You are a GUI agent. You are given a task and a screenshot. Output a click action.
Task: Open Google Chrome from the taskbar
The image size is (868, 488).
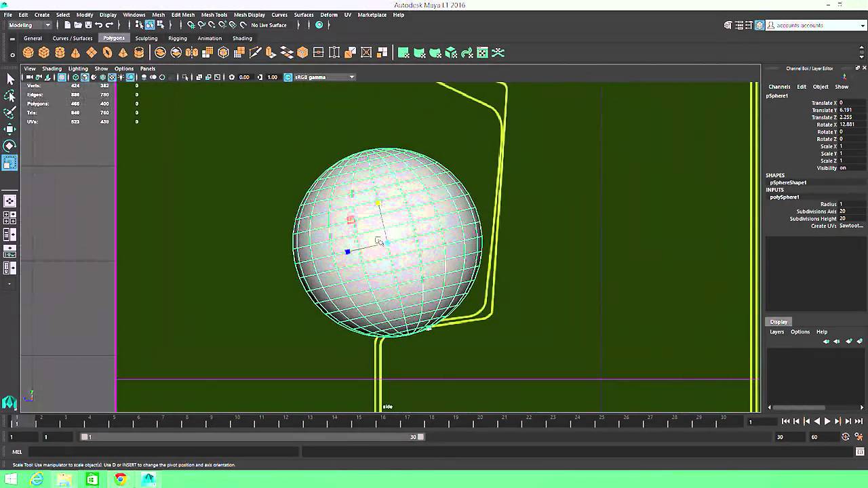pyautogui.click(x=120, y=480)
